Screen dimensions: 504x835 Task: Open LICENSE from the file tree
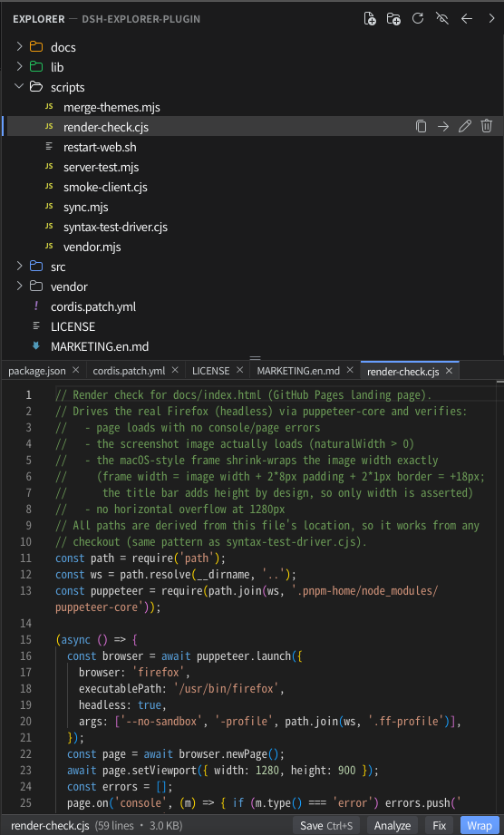coord(73,326)
